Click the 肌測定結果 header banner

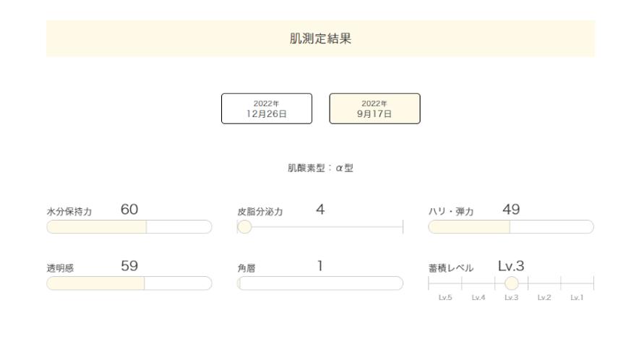click(320, 38)
